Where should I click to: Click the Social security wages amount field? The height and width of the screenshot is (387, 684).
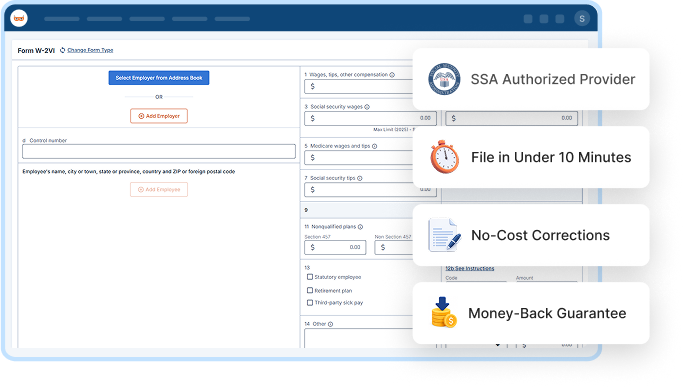[x=370, y=118]
